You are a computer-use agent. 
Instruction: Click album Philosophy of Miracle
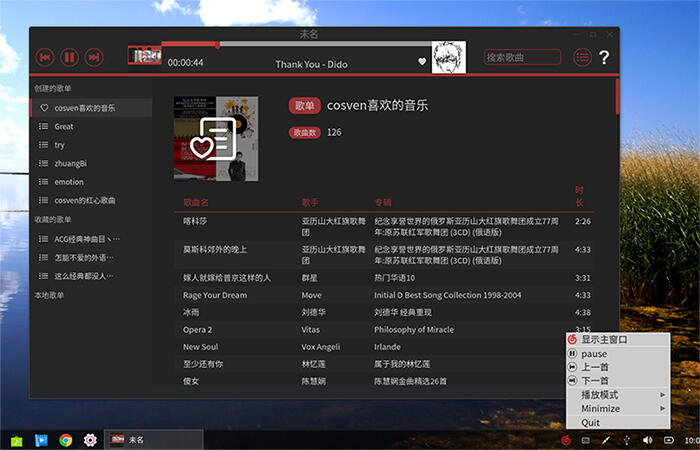point(414,330)
